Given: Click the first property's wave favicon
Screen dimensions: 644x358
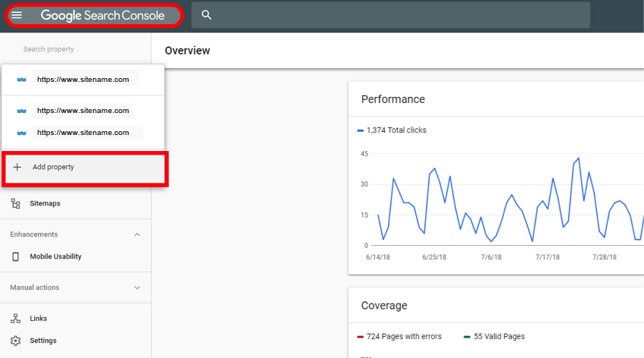Looking at the screenshot, I should coord(22,80).
